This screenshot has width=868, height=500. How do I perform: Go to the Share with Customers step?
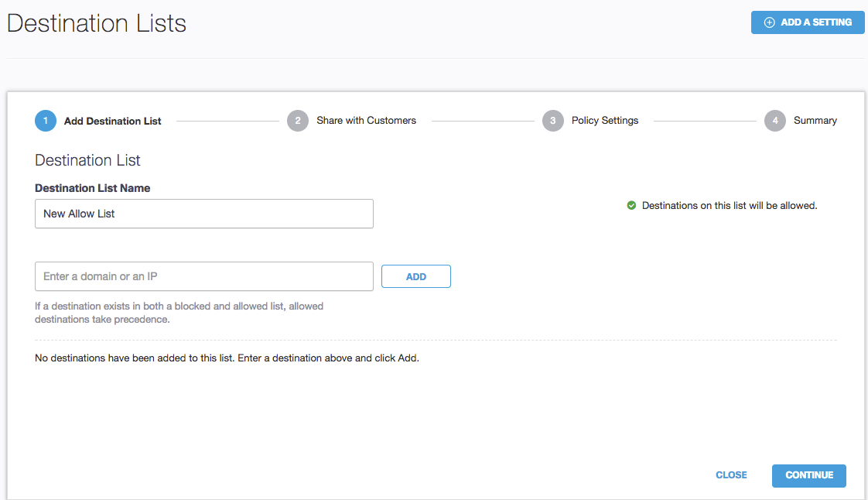tap(366, 121)
